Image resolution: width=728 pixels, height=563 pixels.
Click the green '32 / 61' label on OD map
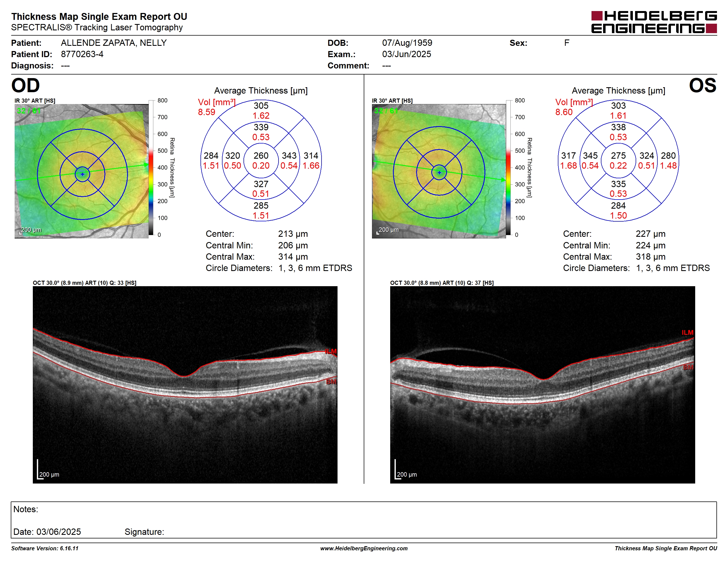[x=29, y=111]
